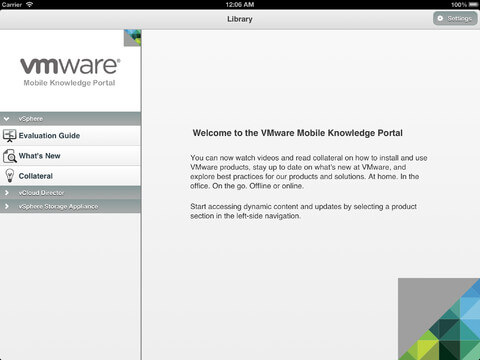Select the What's New entry
The image size is (480, 360).
[70, 156]
